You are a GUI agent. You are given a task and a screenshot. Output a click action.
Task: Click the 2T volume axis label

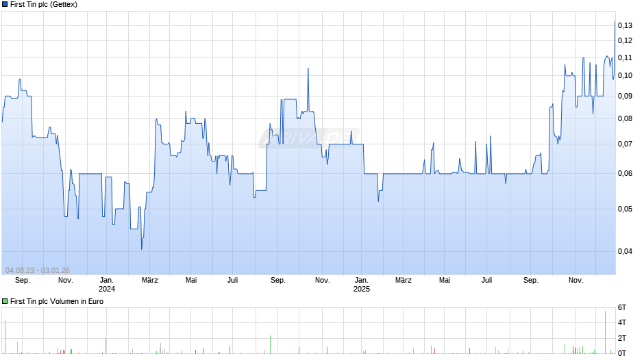[x=622, y=338]
